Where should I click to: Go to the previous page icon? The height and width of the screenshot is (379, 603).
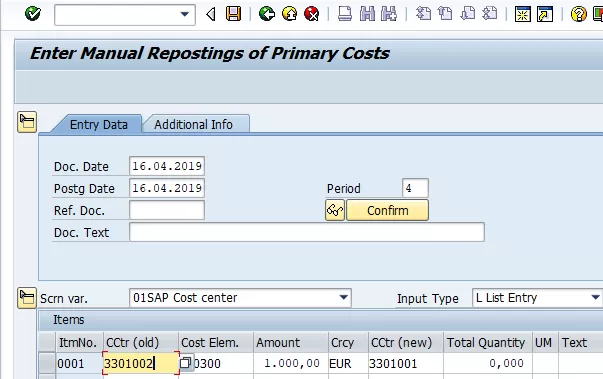445,14
